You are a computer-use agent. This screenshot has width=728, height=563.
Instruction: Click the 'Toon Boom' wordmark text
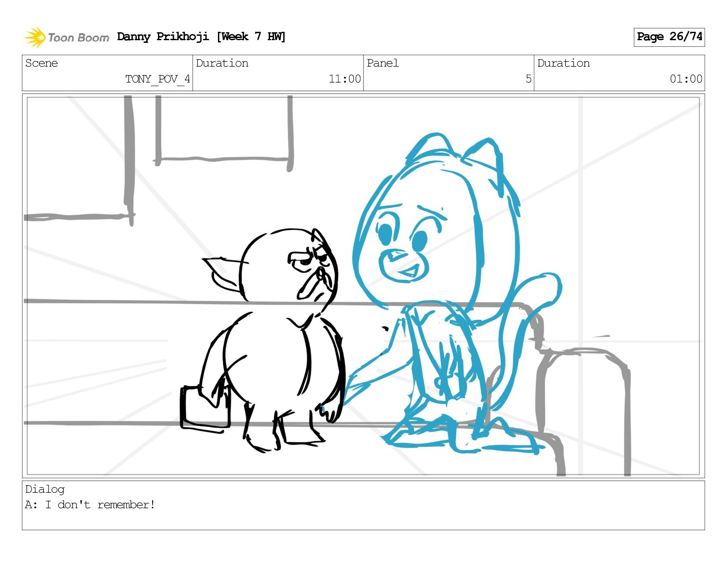coord(79,38)
